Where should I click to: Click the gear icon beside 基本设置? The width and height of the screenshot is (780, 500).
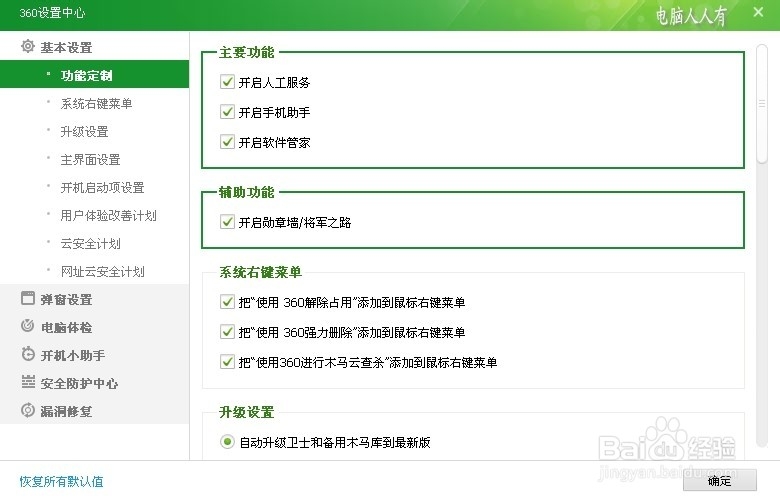pyautogui.click(x=28, y=47)
